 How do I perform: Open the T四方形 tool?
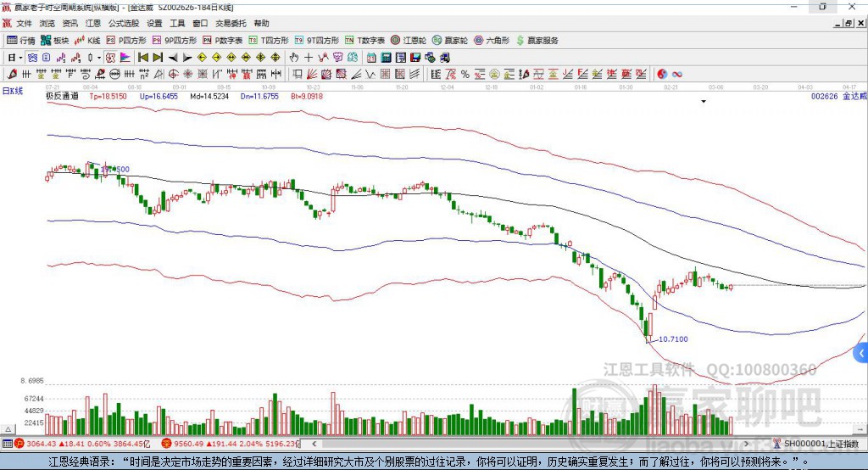point(269,41)
